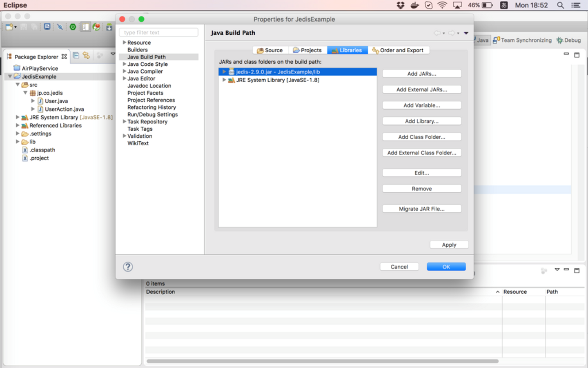Switch to the Source tab

tap(270, 50)
